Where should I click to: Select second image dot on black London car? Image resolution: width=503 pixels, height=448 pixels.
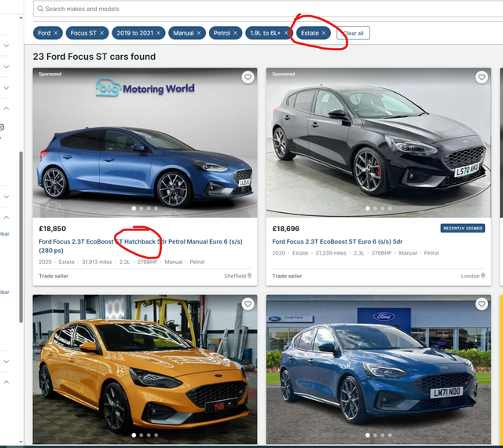point(375,208)
